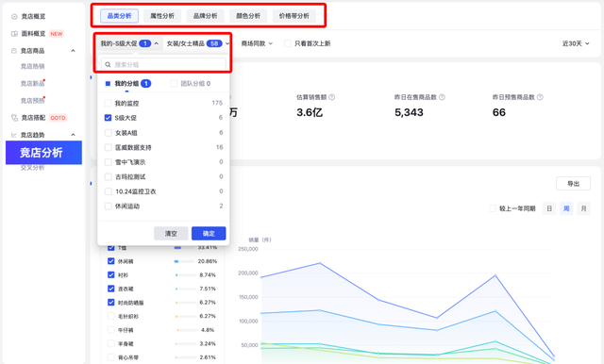Focus the 搜索分组 search field

click(163, 65)
